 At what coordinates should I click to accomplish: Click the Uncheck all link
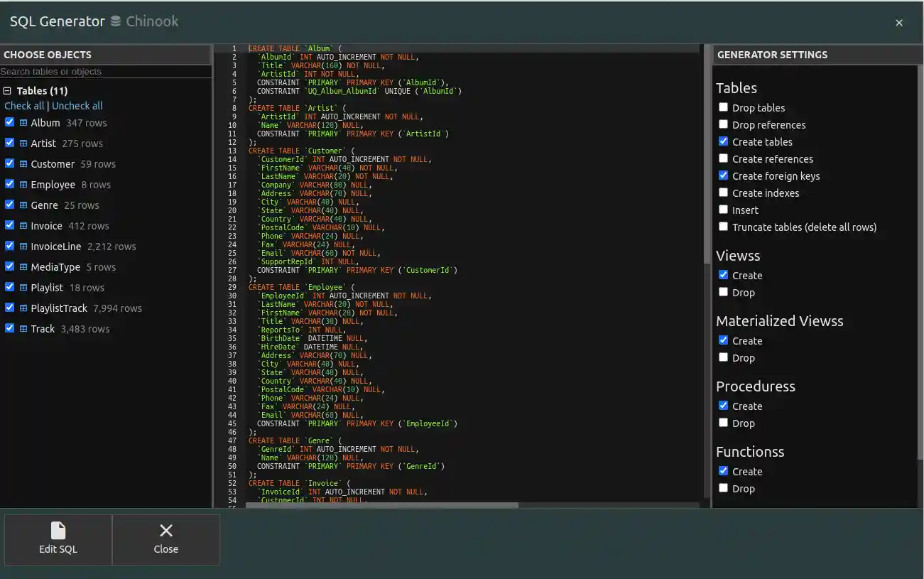click(x=77, y=106)
